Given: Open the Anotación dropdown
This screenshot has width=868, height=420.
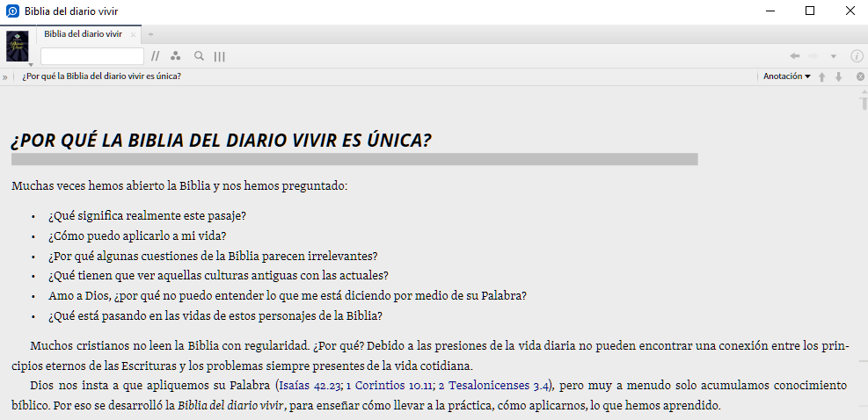Looking at the screenshot, I should point(786,76).
